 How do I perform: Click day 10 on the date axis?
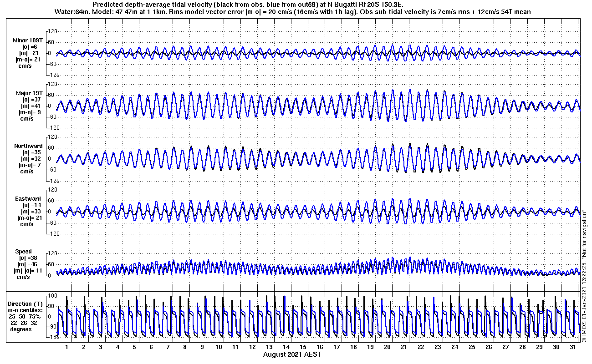(x=219, y=347)
